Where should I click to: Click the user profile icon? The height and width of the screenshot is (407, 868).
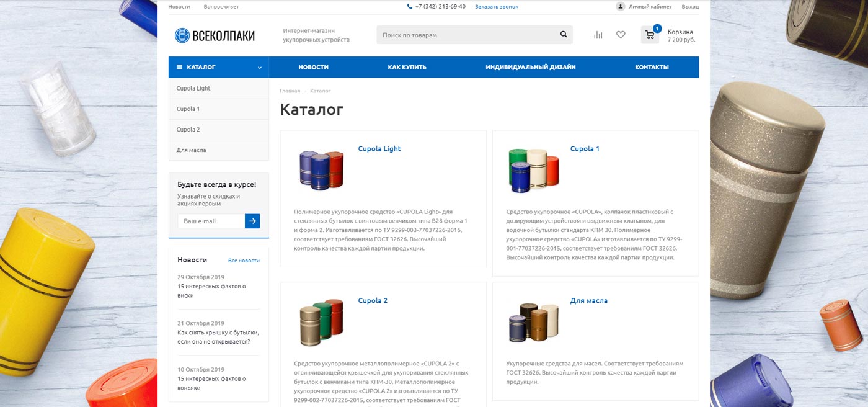[x=621, y=6]
